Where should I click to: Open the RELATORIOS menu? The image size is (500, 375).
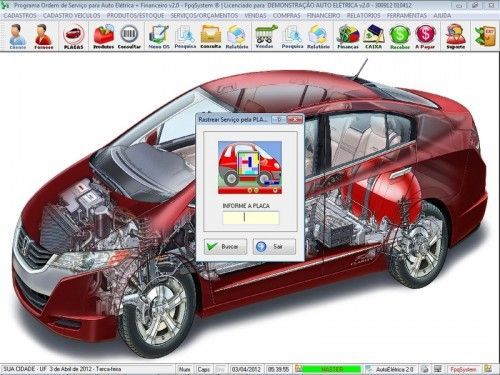pos(363,16)
